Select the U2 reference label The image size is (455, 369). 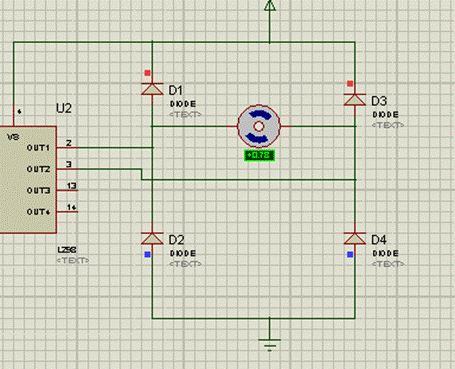(x=64, y=108)
